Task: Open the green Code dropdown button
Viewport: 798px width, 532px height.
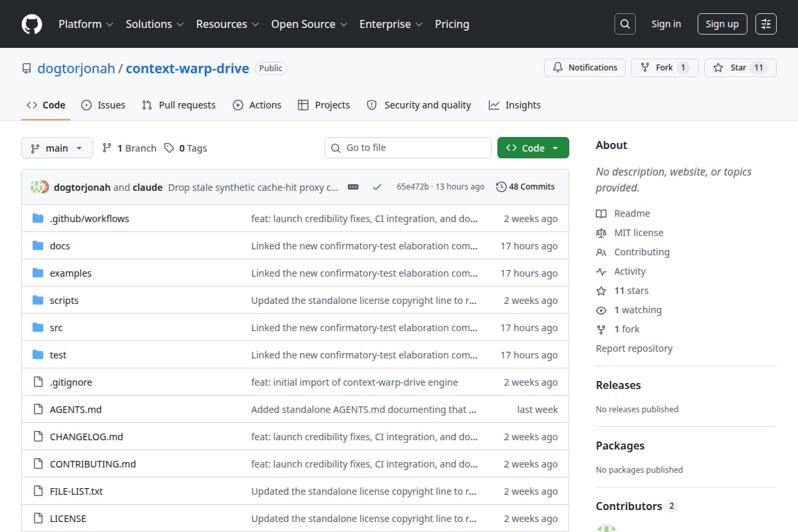Action: point(533,148)
